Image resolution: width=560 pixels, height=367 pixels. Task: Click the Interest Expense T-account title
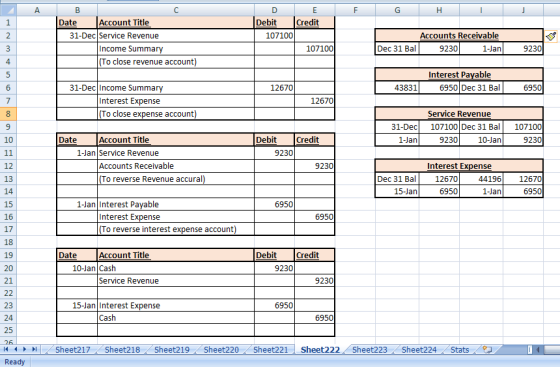tap(459, 166)
